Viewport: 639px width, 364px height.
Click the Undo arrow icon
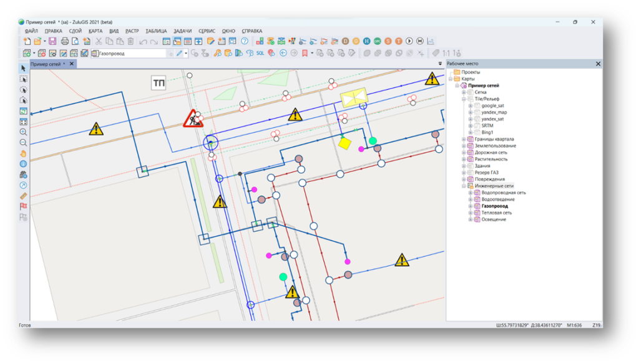[x=143, y=42]
